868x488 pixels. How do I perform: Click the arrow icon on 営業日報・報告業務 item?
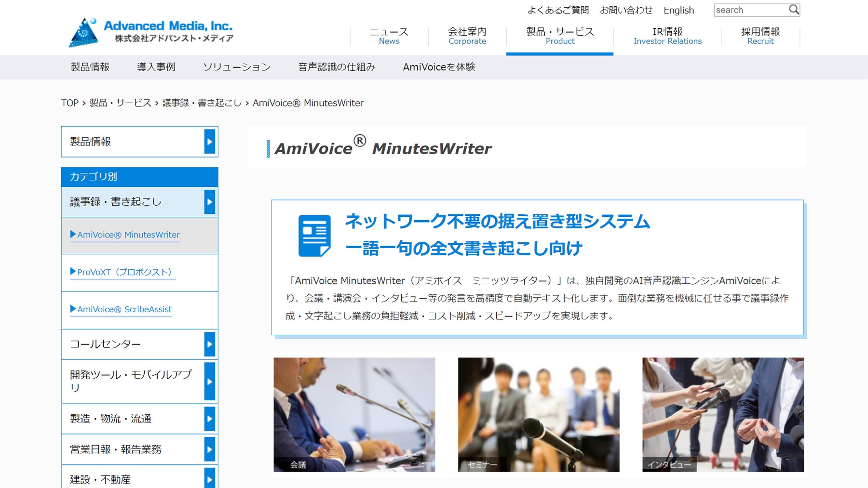[209, 449]
